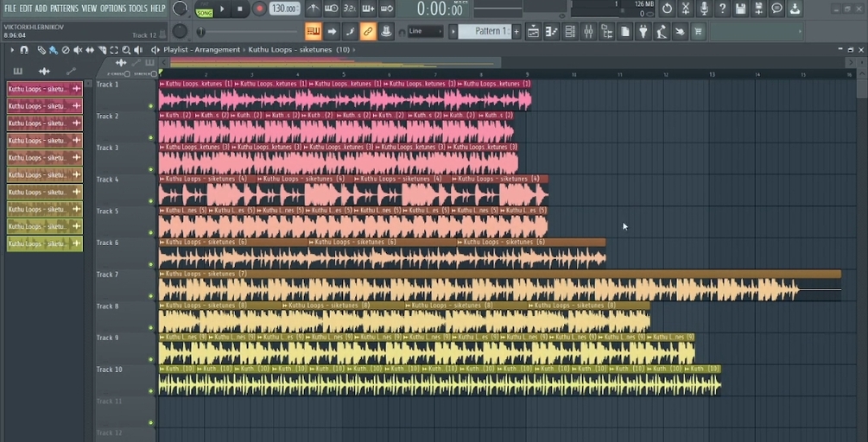Screen dimensions: 868x442
Task: Expand the empty hint panel arrow at right
Action: [x=800, y=32]
